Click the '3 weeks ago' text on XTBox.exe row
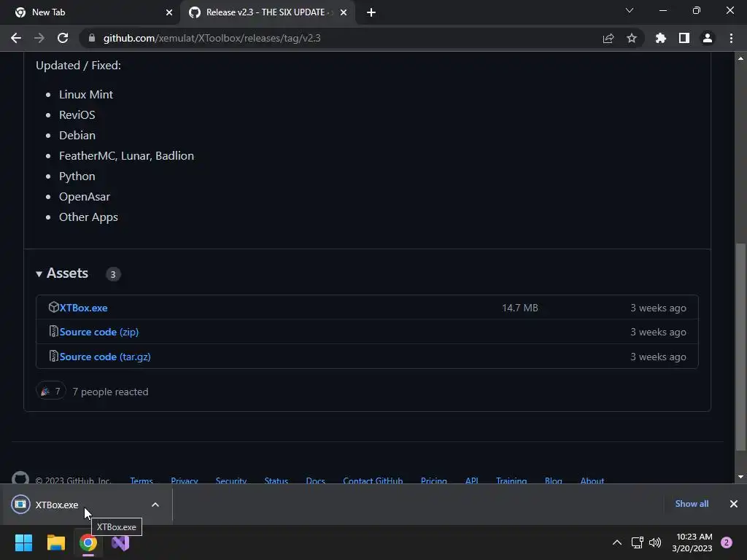747x560 pixels. tap(659, 308)
